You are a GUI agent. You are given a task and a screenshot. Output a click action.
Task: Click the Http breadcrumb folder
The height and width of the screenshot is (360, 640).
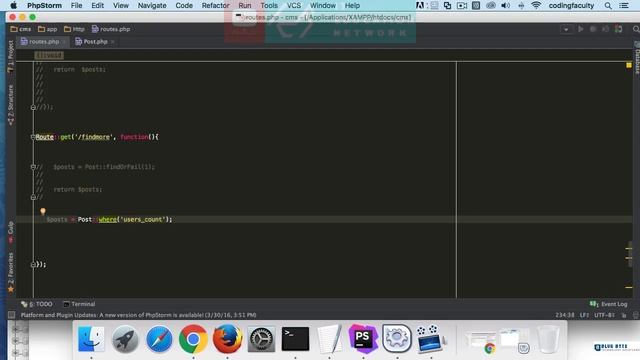[74, 29]
